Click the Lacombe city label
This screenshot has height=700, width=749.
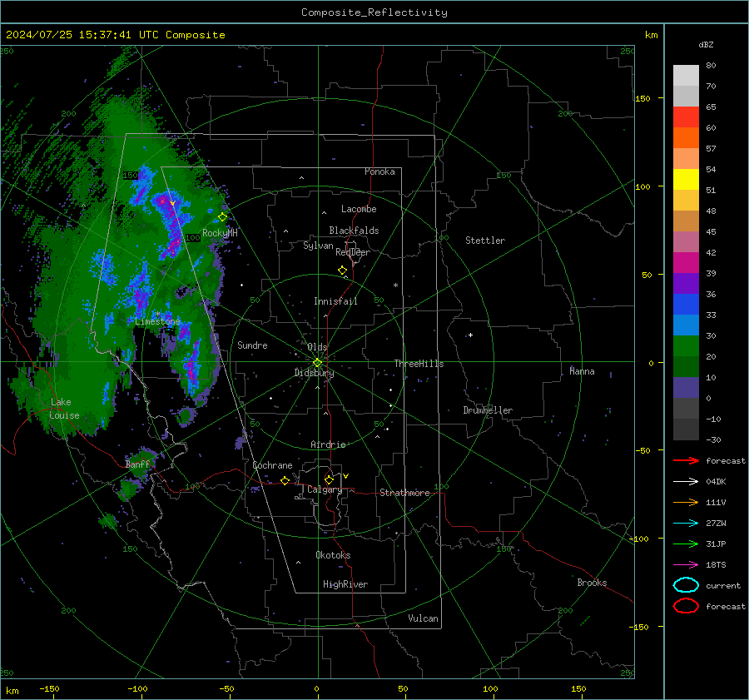coord(359,209)
